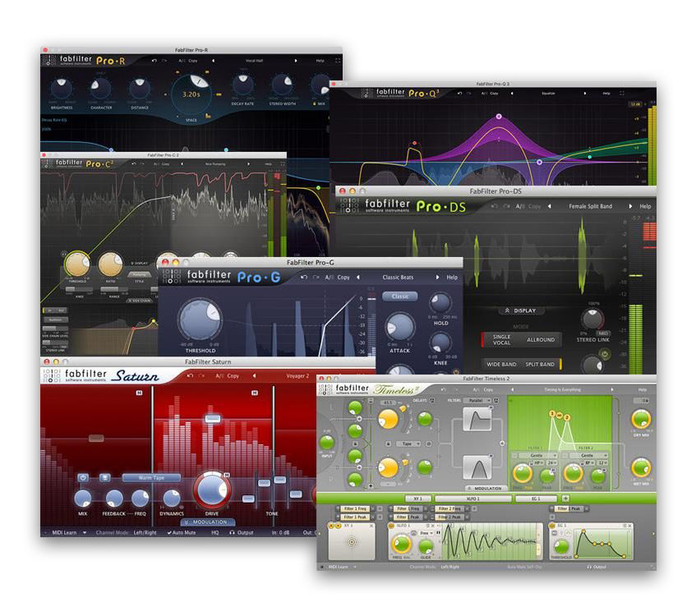The width and height of the screenshot is (696, 616).
Task: Select the previous preset arrow in Saturn
Action: click(x=255, y=376)
